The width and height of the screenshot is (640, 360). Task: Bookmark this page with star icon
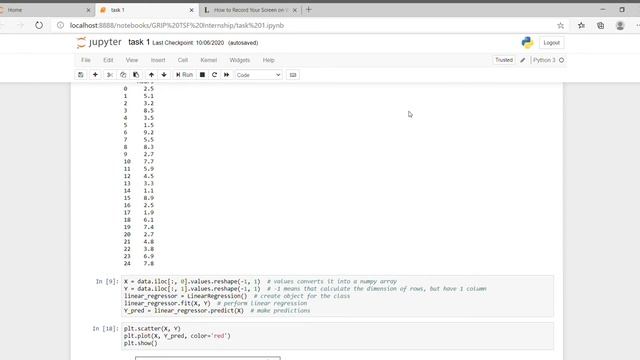point(560,26)
